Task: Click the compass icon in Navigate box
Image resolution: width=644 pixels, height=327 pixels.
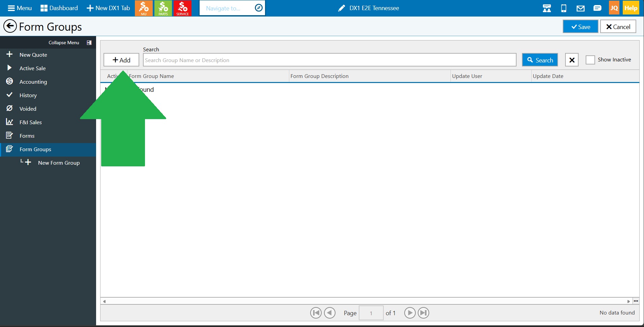Action: (x=259, y=8)
